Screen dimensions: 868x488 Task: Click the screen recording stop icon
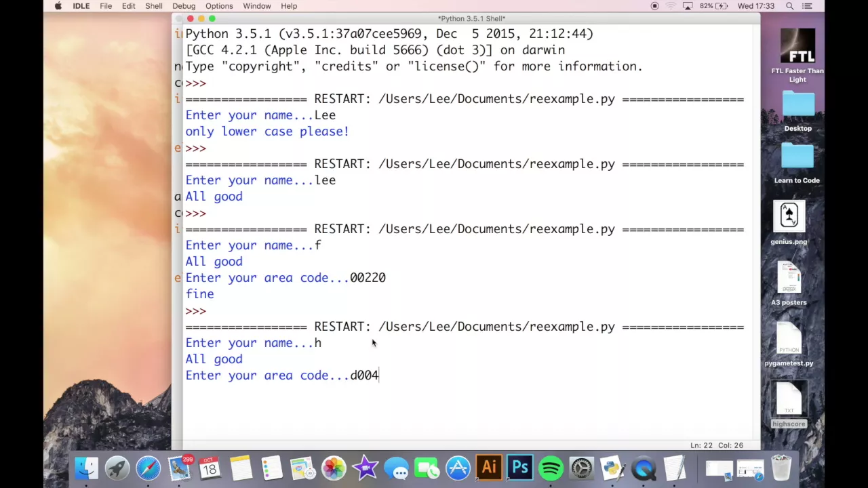(x=654, y=6)
